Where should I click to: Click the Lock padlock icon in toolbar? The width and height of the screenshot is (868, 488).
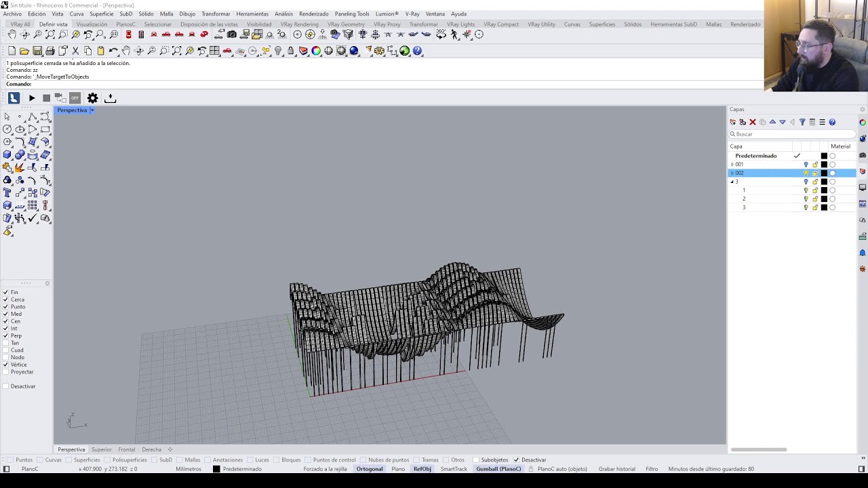[x=291, y=51]
